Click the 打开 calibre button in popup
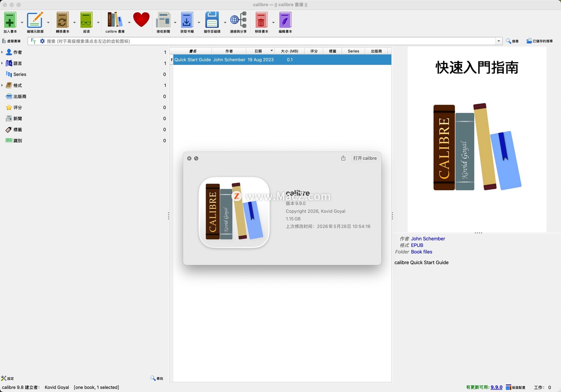Image resolution: width=561 pixels, height=392 pixels. point(365,158)
